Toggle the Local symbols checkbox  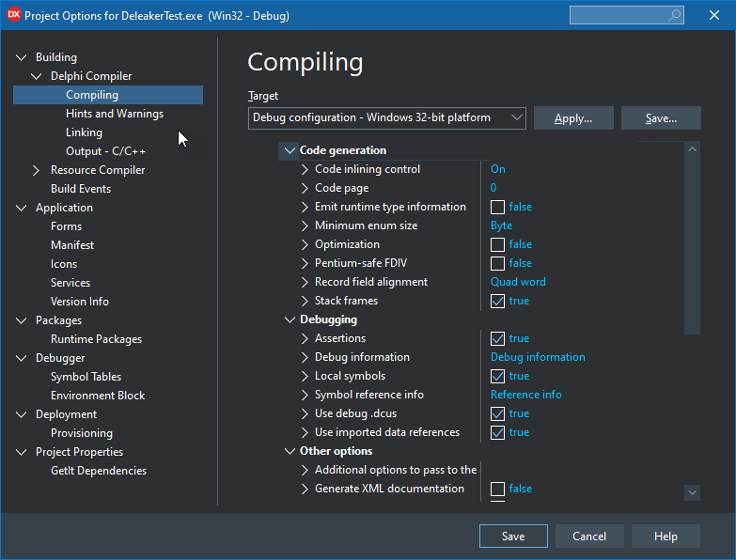(x=497, y=376)
